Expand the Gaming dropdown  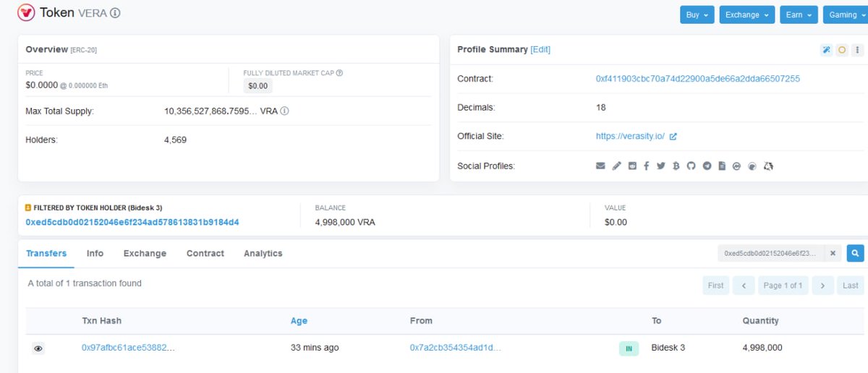846,15
